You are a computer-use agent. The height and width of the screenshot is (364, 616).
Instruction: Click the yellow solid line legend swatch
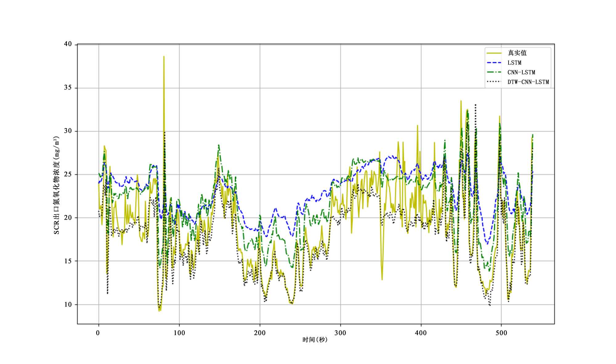(x=494, y=53)
